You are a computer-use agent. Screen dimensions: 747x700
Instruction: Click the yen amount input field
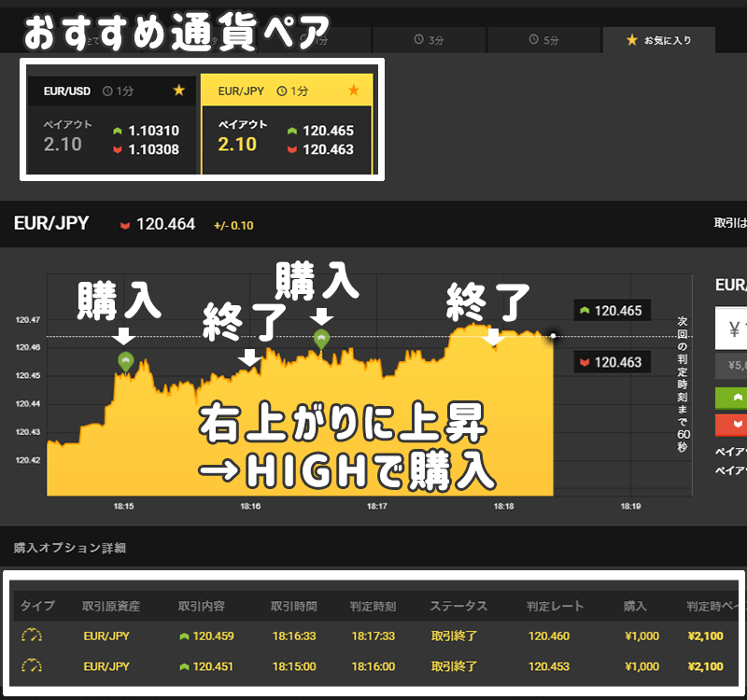coord(731,329)
